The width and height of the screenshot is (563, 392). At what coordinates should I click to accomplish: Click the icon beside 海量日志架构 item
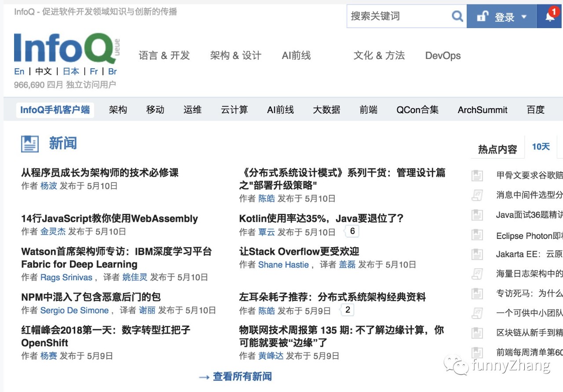[x=477, y=274]
